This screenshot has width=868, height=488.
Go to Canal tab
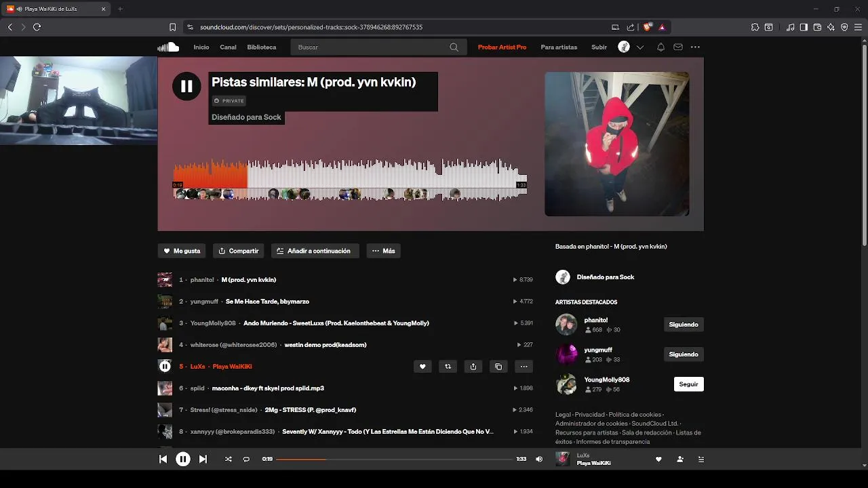point(228,47)
